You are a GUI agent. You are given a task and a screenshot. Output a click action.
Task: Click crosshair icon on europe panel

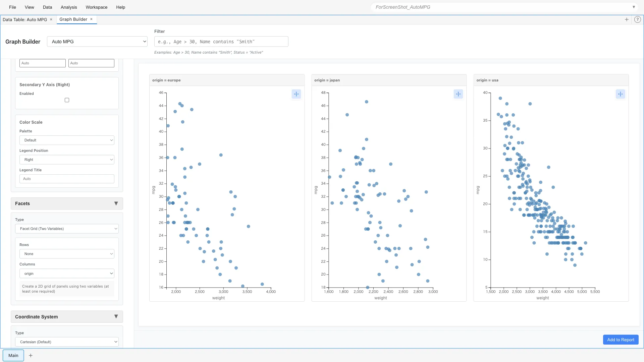[296, 94]
